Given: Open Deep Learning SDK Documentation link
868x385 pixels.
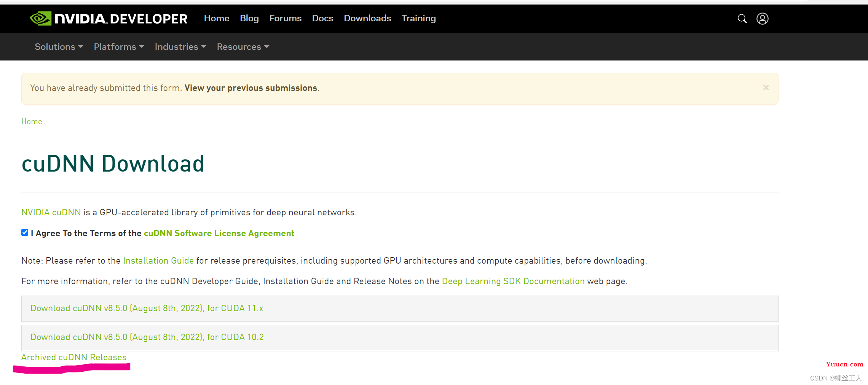Looking at the screenshot, I should [513, 281].
